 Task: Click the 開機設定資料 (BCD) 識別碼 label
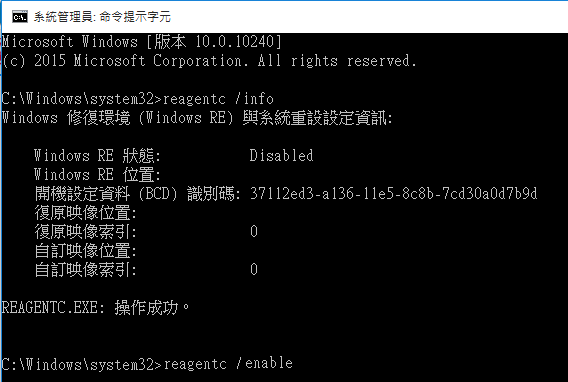click(x=138, y=194)
